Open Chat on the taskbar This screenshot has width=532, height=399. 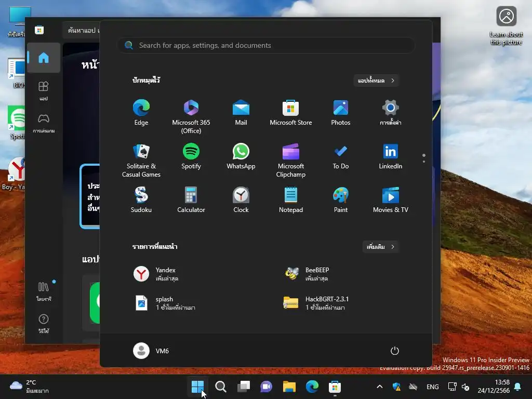pos(267,387)
